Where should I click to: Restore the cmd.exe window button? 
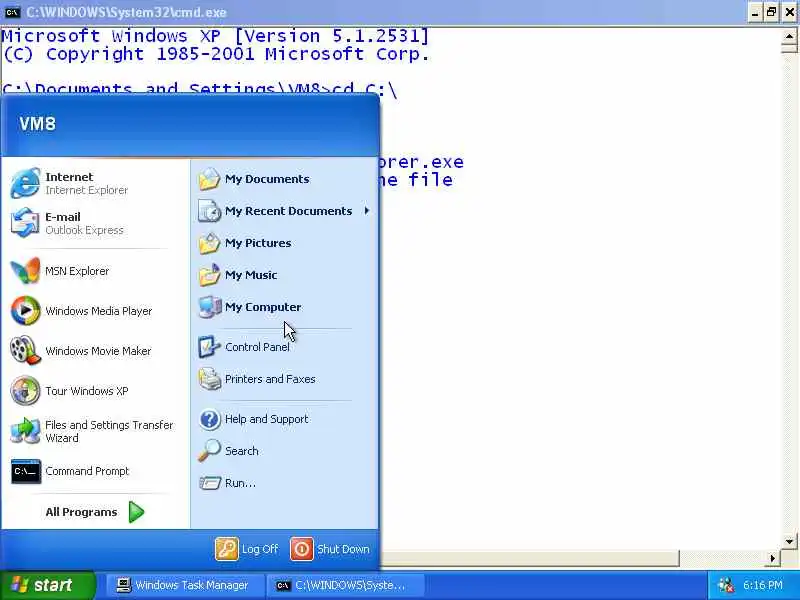click(771, 12)
